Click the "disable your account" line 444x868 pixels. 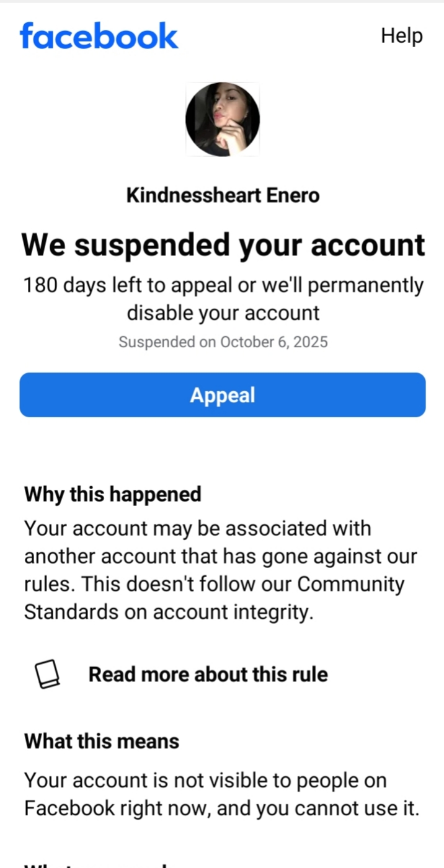coord(223,312)
